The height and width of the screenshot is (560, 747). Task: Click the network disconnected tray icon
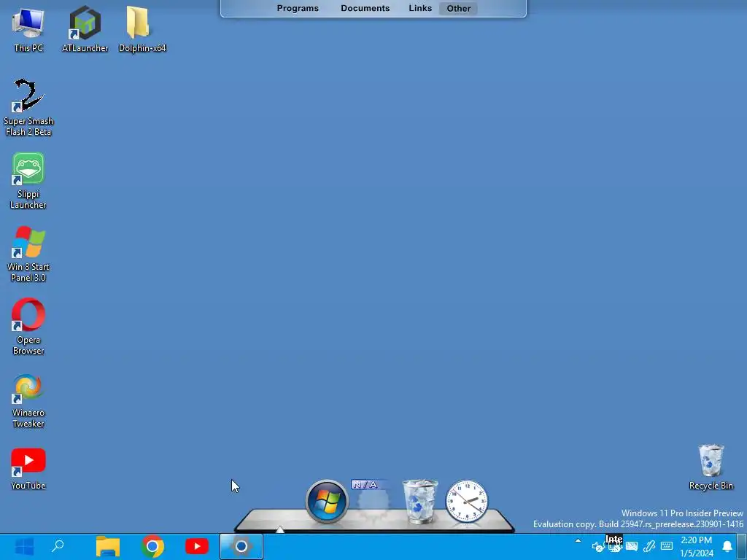(614, 547)
